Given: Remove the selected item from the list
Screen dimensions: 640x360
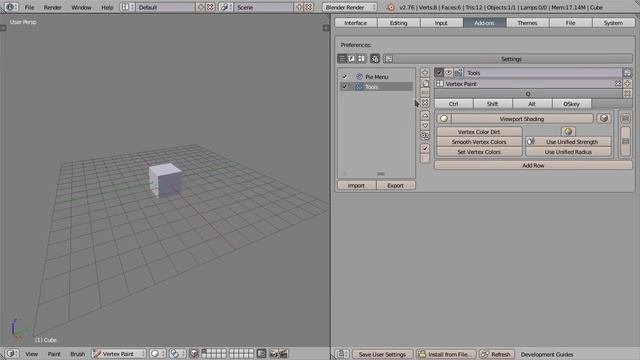Looking at the screenshot, I should tap(425, 102).
